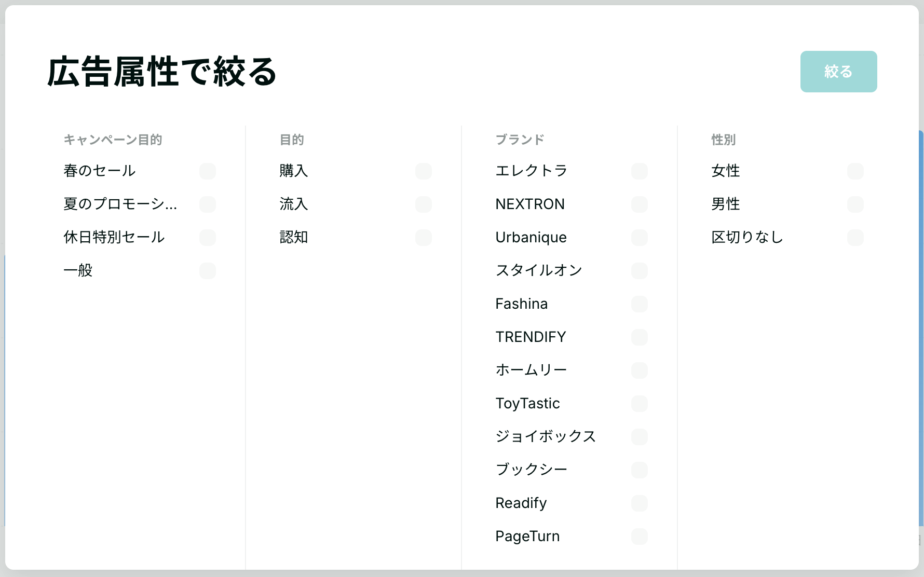Check the 購入 objective checkbox
The image size is (924, 577).
424,171
